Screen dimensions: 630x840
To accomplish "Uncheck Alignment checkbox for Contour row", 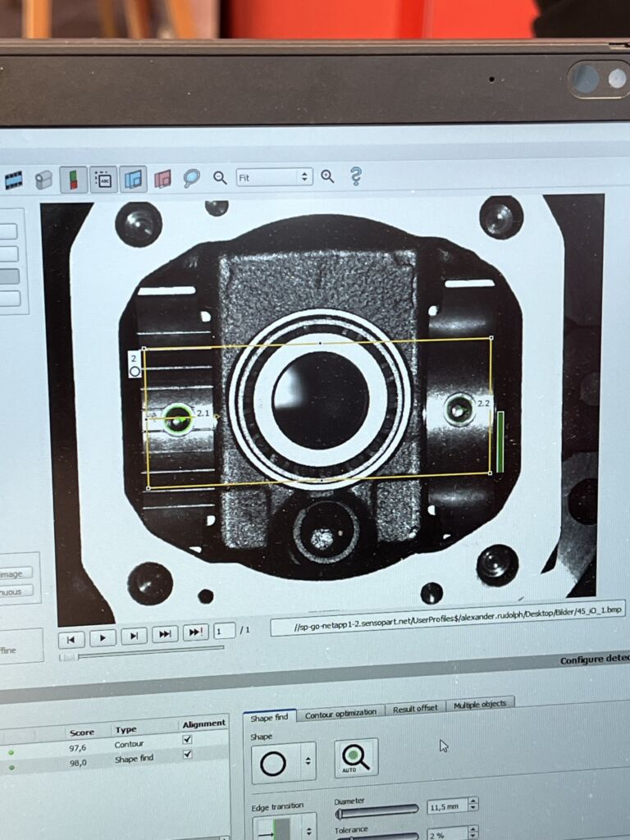I will point(187,740).
